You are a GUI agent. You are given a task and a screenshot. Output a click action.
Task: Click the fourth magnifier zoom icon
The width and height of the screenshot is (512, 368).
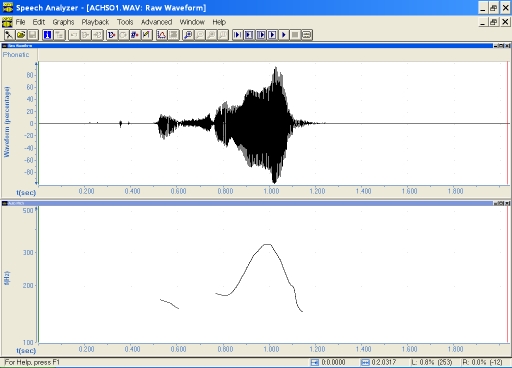(223, 35)
